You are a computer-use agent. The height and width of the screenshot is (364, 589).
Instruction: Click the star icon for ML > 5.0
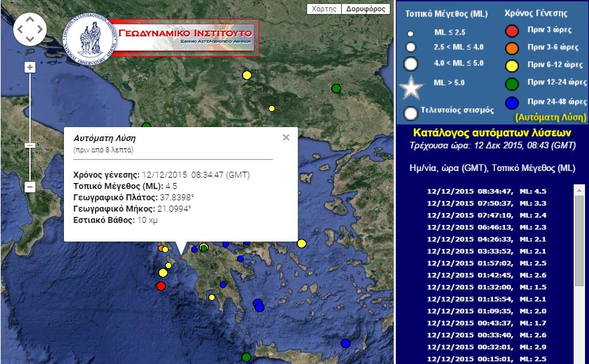411,87
